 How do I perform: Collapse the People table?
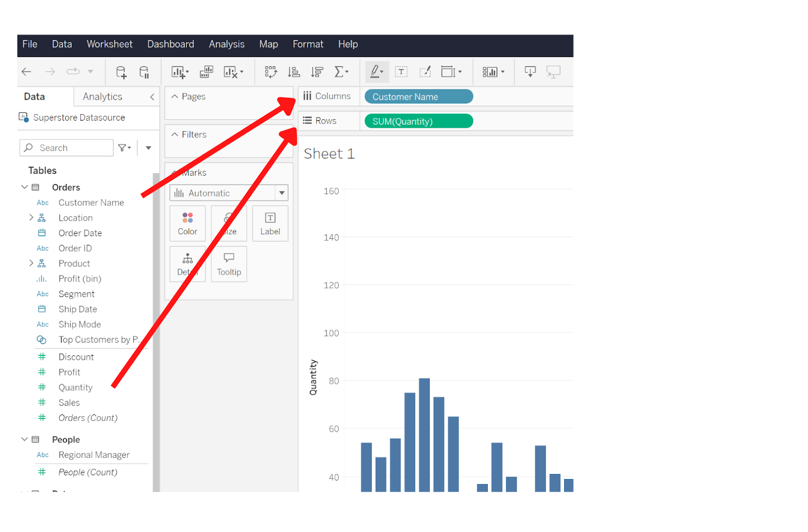(24, 439)
